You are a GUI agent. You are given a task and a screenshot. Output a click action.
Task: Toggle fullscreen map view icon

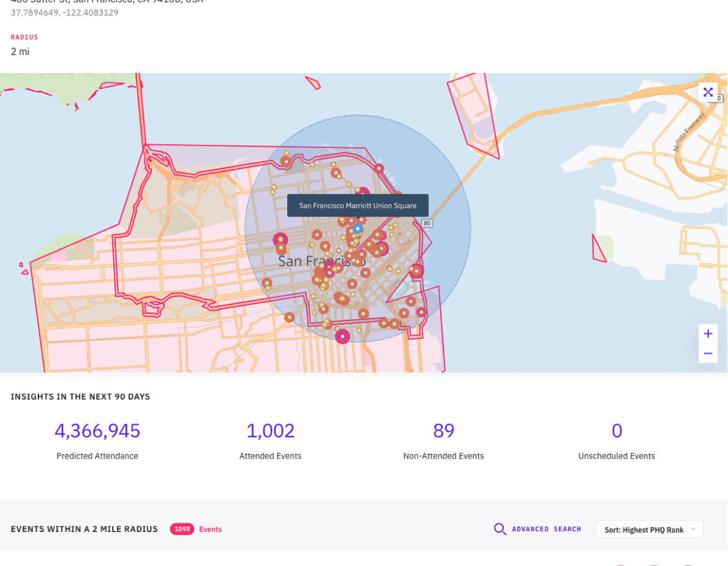pos(708,93)
